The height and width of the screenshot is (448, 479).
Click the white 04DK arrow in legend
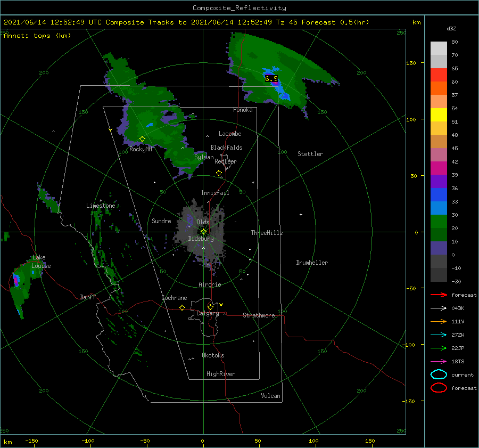point(439,308)
